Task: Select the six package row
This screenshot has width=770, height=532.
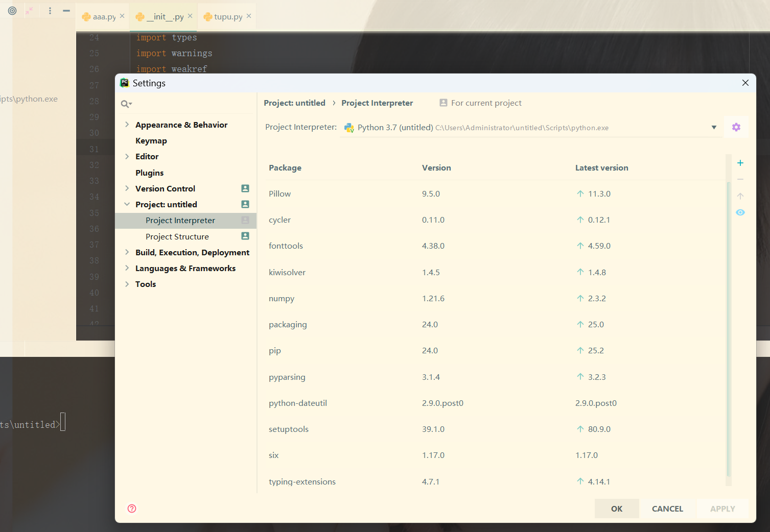Action: click(x=496, y=455)
